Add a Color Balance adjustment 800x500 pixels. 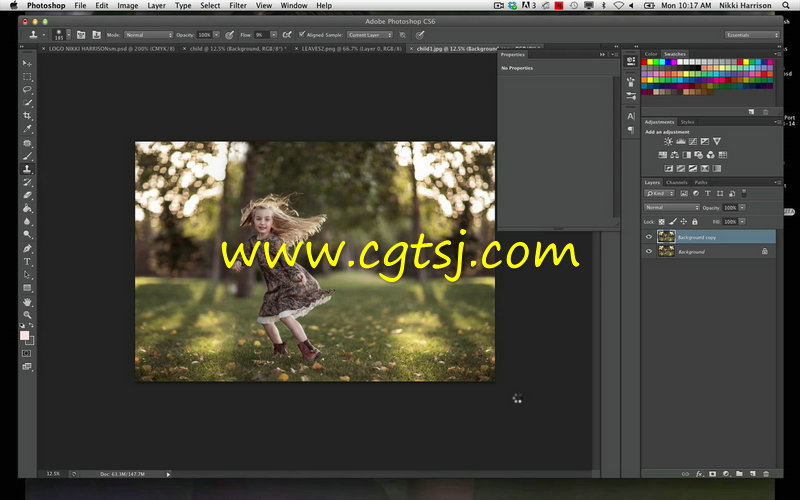(x=674, y=155)
